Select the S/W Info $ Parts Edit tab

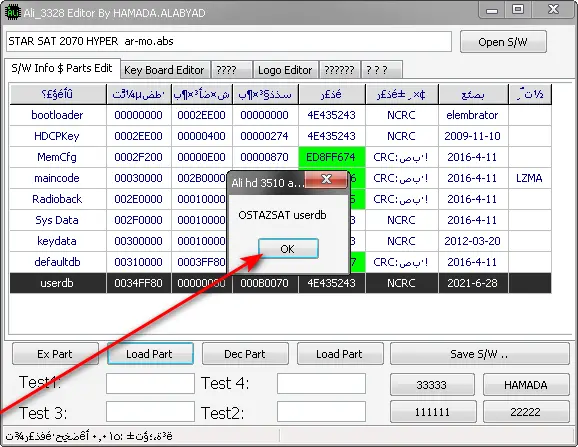62,68
